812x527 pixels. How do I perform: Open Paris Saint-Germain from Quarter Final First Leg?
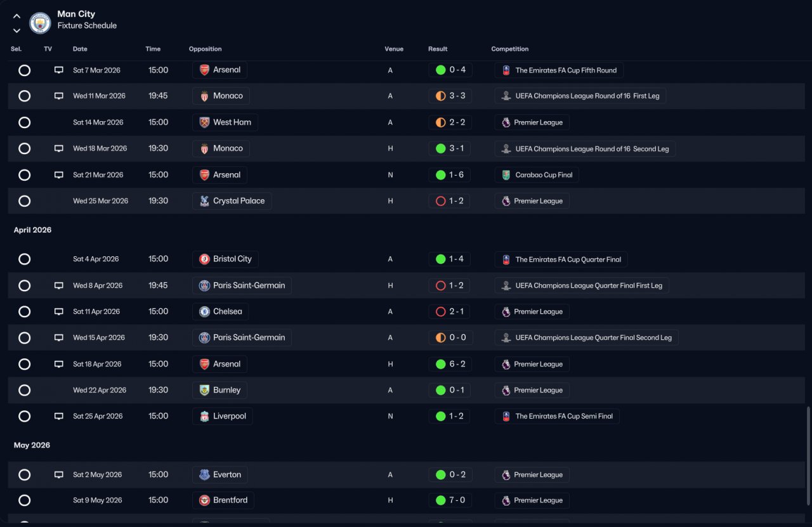pyautogui.click(x=242, y=285)
